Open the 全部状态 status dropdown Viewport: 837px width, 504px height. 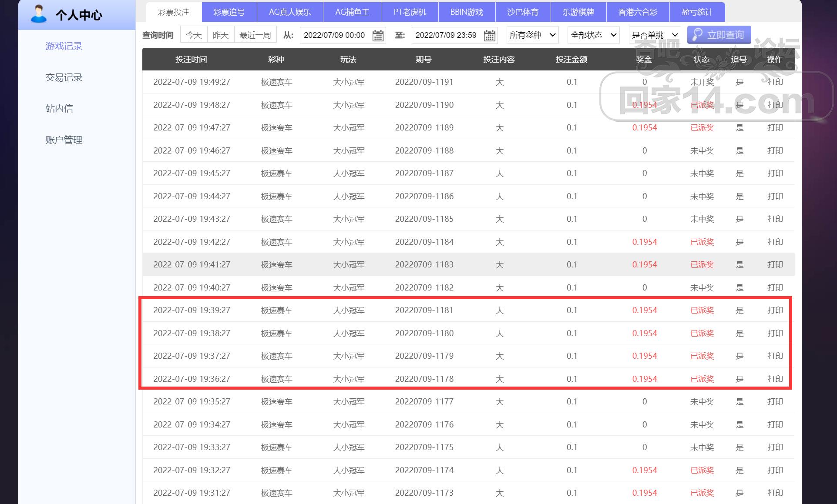[593, 35]
